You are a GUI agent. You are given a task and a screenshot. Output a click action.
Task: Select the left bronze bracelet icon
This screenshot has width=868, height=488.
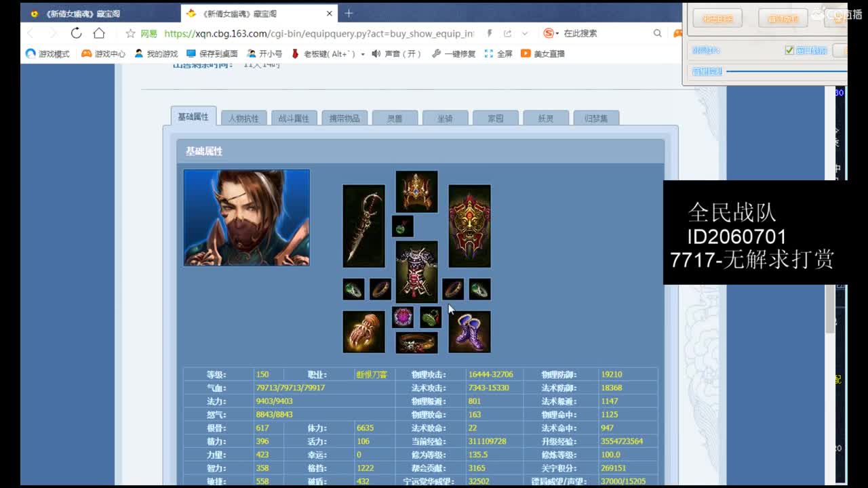point(380,289)
